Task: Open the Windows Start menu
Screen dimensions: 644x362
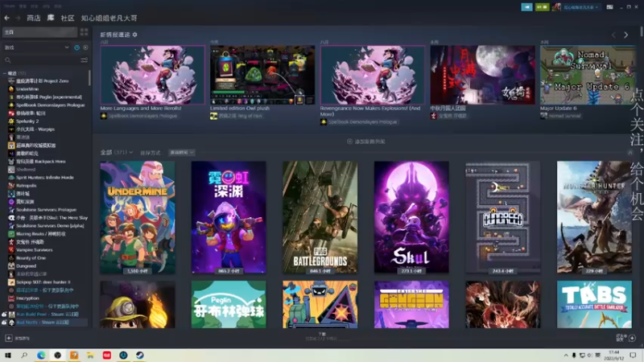Action: (x=8, y=356)
